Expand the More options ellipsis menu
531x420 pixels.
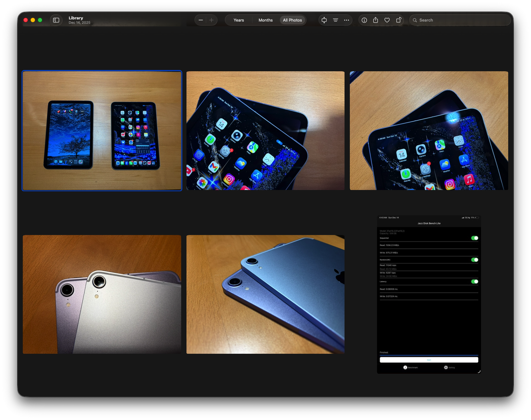tap(346, 20)
